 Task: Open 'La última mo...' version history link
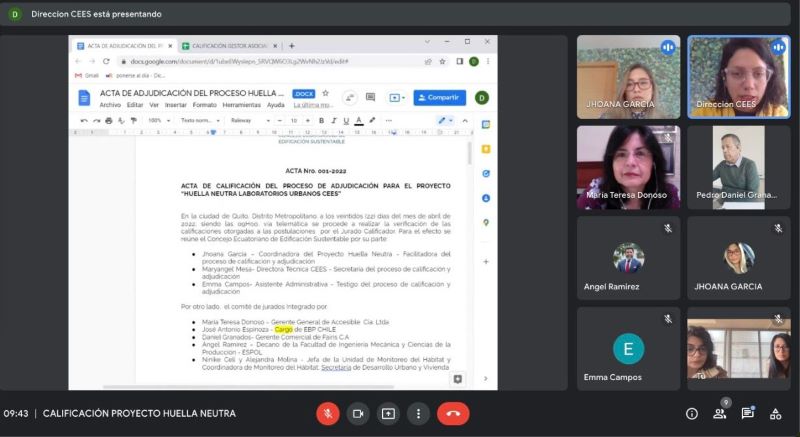point(313,105)
